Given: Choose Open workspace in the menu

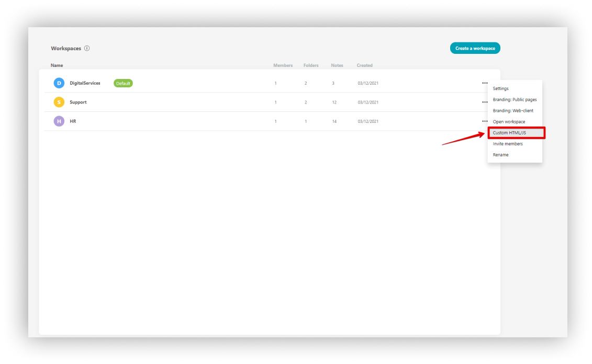Looking at the screenshot, I should tap(509, 122).
